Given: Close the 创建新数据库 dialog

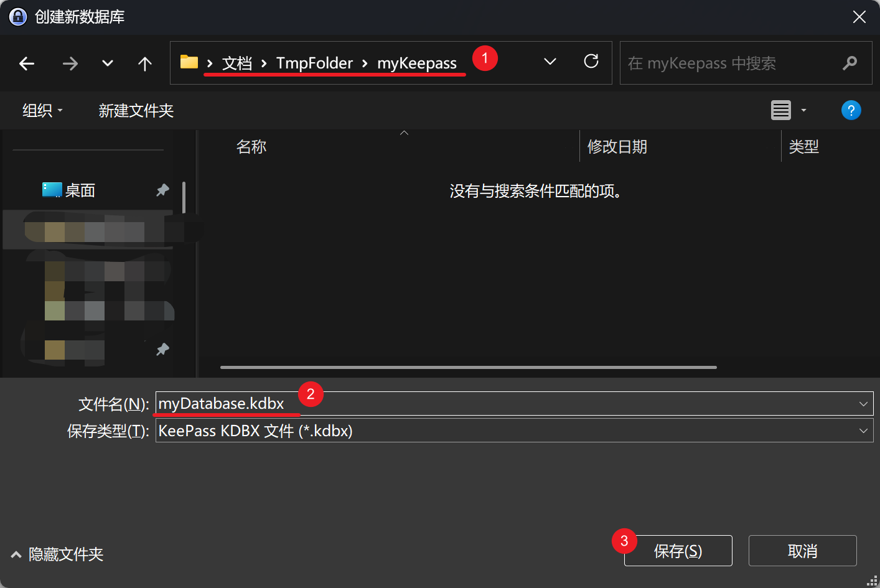Looking at the screenshot, I should click(x=859, y=17).
